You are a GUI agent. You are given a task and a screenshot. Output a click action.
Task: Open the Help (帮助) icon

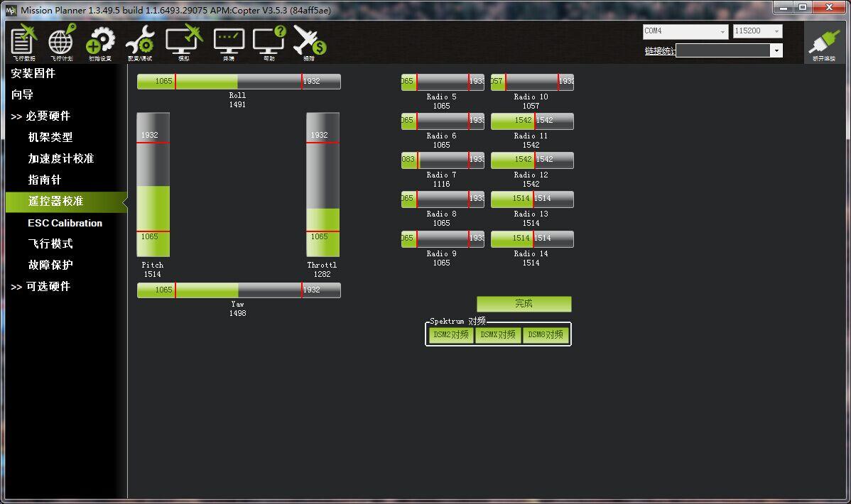269,41
